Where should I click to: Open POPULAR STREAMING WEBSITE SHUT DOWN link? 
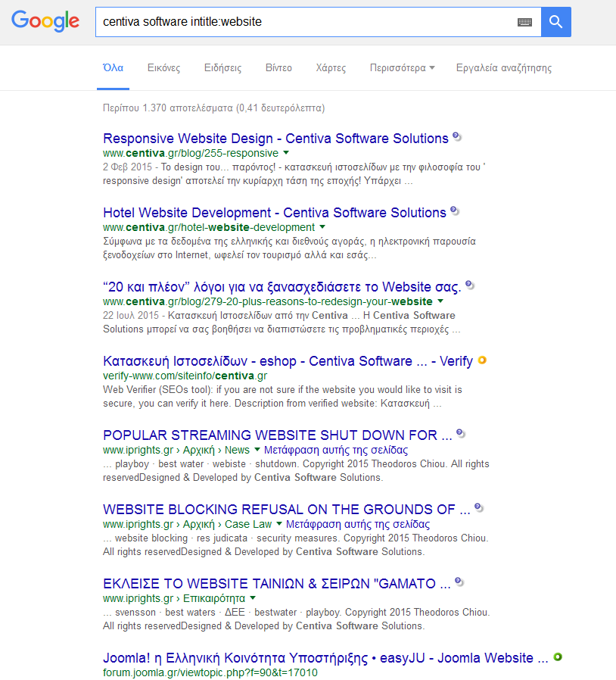click(278, 435)
